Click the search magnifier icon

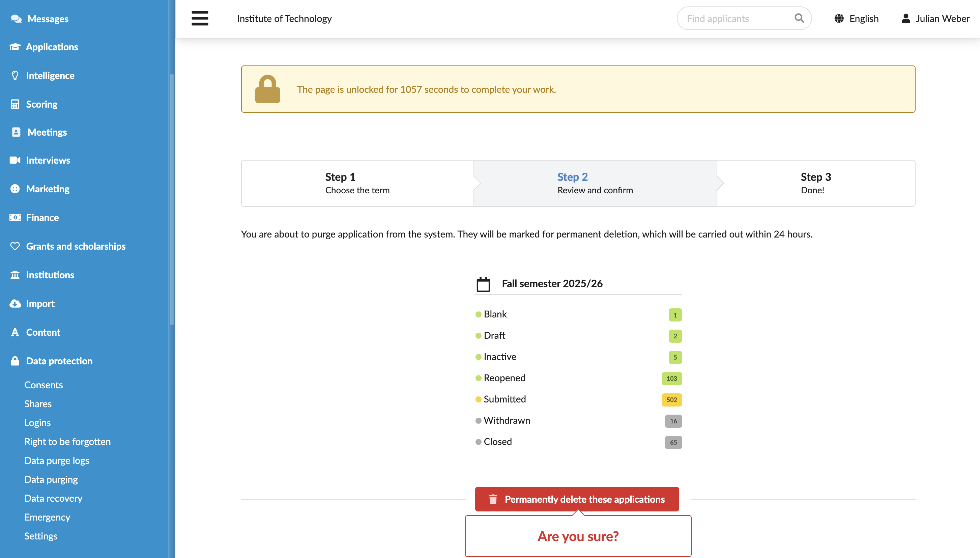coord(799,18)
